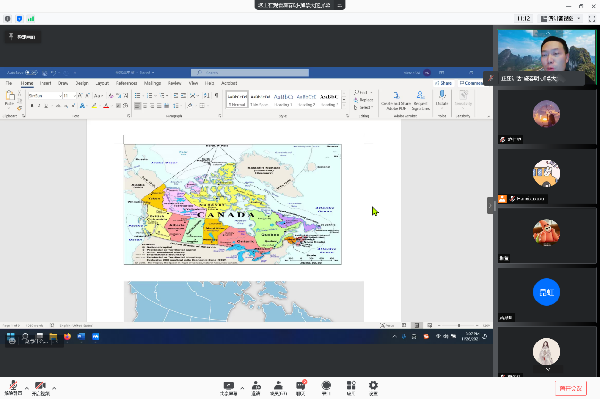Expand the styles gallery more arrow

pos(344,105)
